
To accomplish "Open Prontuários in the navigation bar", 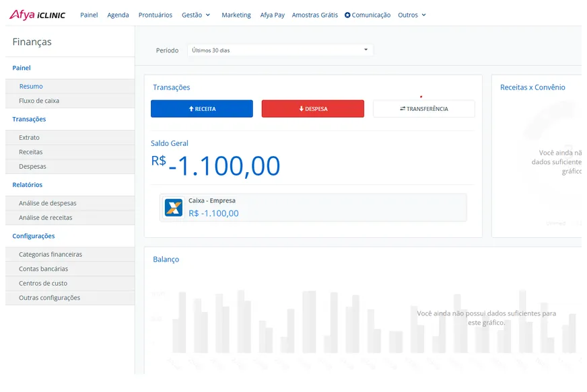I will [156, 15].
